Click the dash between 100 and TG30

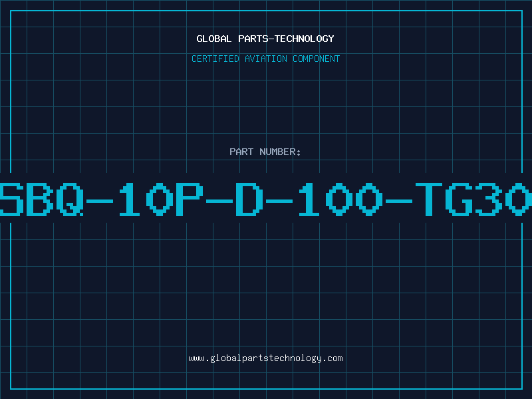[x=398, y=201]
